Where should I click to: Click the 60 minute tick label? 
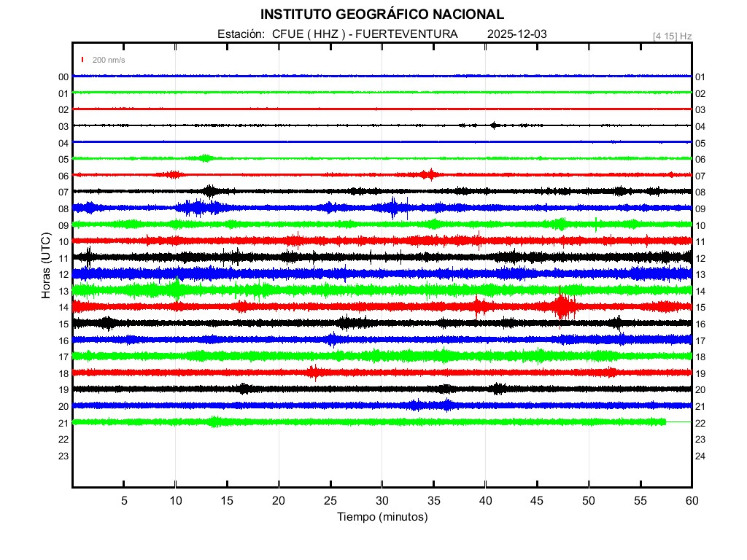tap(691, 501)
